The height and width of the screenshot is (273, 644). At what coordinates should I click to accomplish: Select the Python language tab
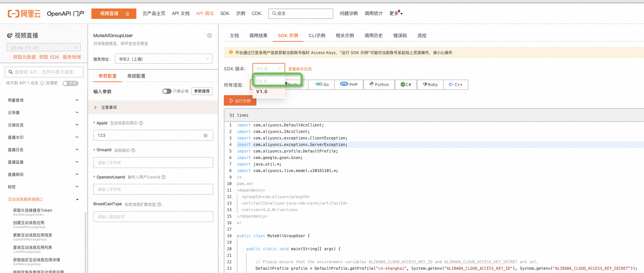coord(379,85)
